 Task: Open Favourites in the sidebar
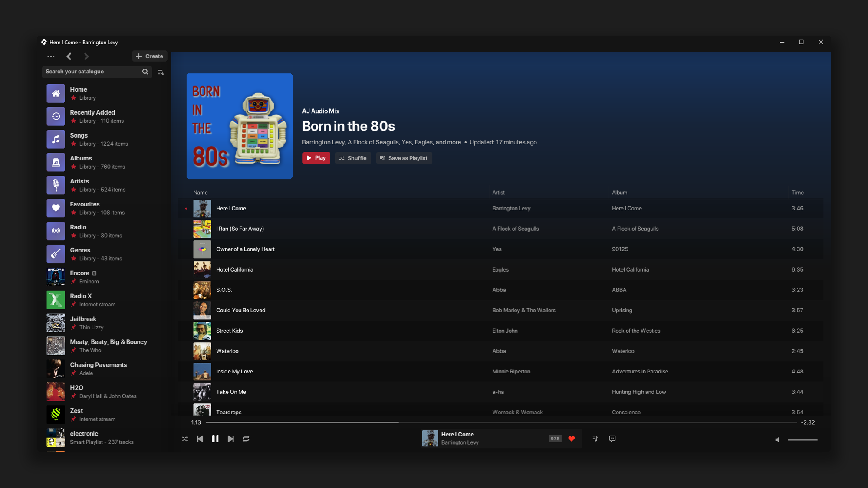coord(85,208)
